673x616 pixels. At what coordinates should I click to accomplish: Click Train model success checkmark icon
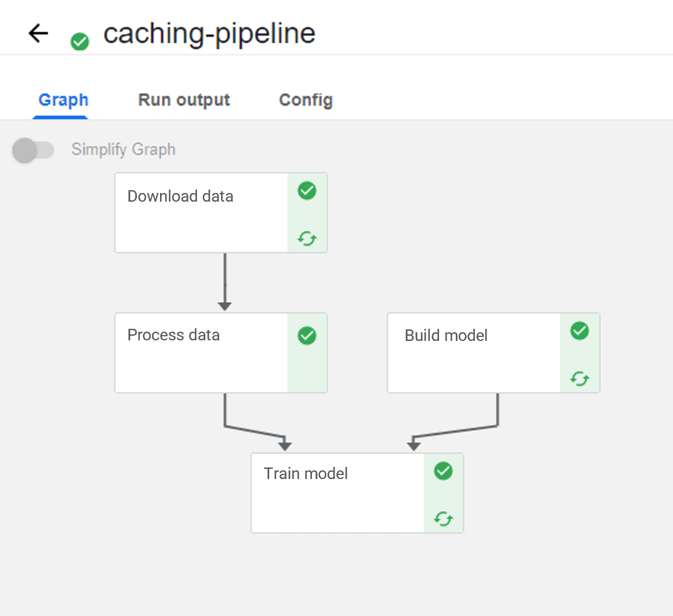pos(443,471)
